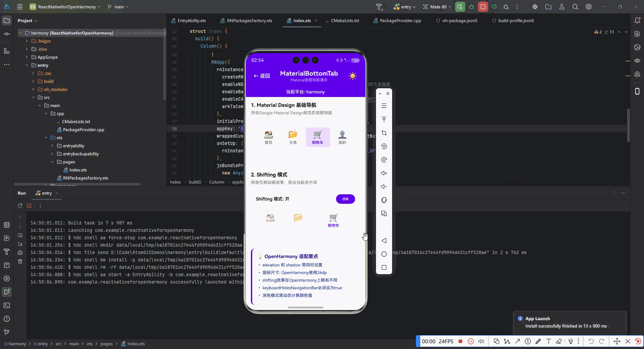644x349 pixels.
Task: Select PackageProvider.cpp in project tree
Action: 80,130
